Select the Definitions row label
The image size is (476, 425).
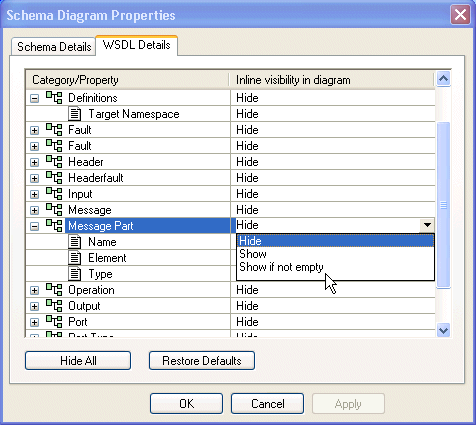[93, 98]
